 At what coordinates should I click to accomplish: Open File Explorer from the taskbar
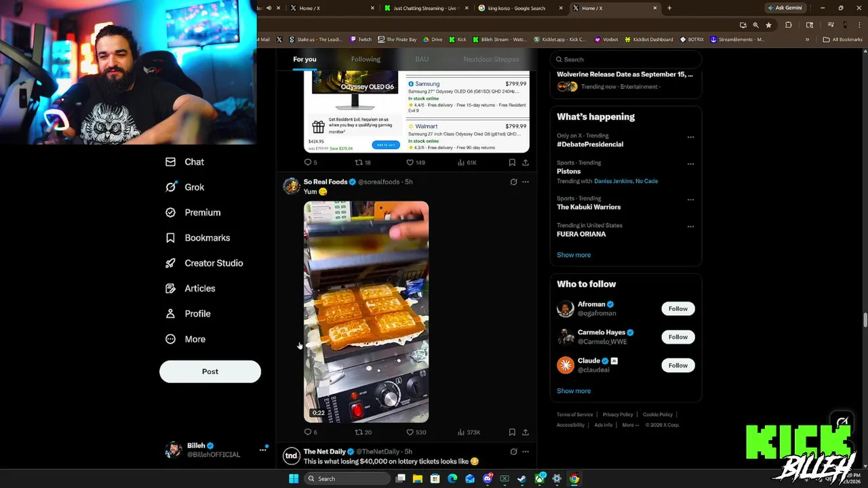pyautogui.click(x=418, y=479)
